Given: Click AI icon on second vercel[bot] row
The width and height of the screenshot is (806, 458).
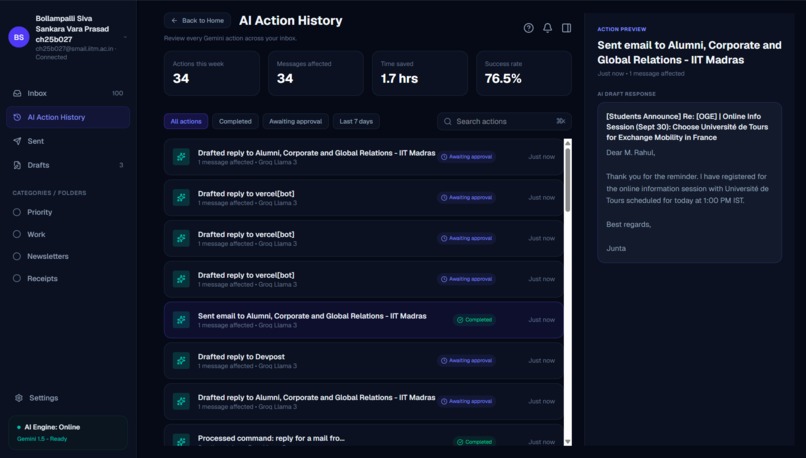Looking at the screenshot, I should (x=181, y=238).
